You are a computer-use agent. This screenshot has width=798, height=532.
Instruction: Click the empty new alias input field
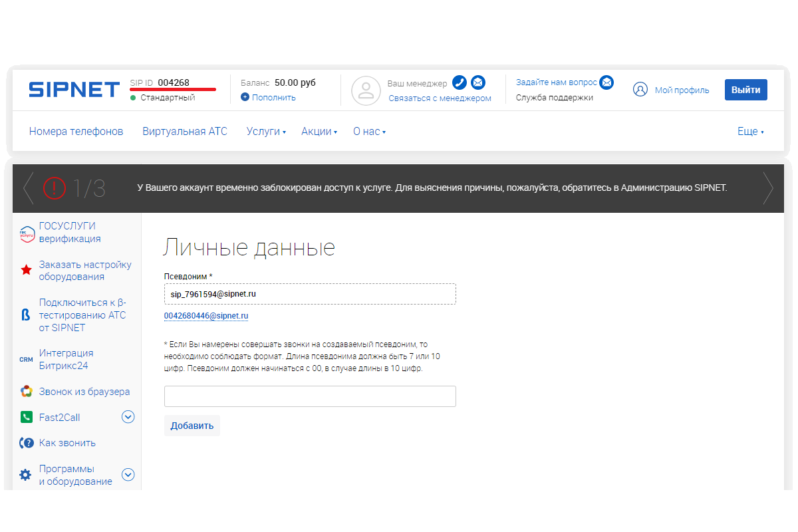[x=310, y=396]
